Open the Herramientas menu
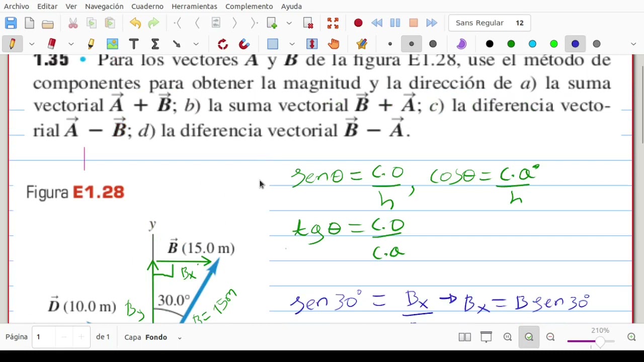The width and height of the screenshot is (644, 362). (x=194, y=7)
